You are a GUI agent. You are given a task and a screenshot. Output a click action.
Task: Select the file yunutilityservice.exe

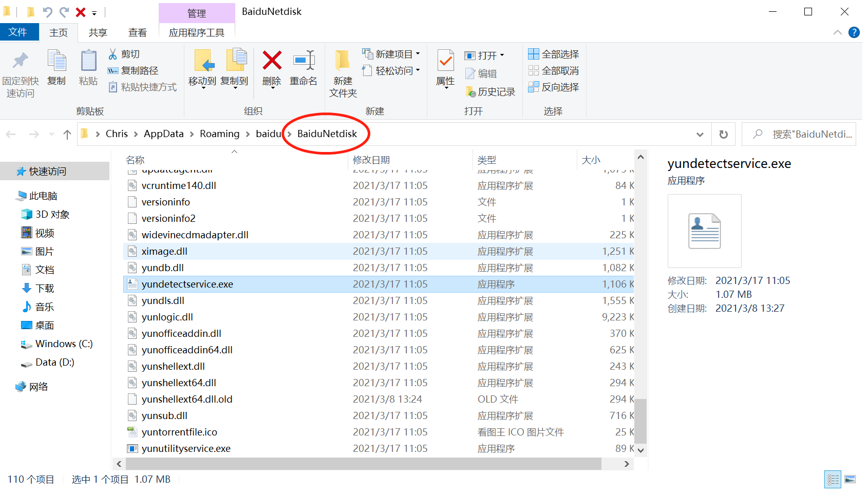point(186,449)
